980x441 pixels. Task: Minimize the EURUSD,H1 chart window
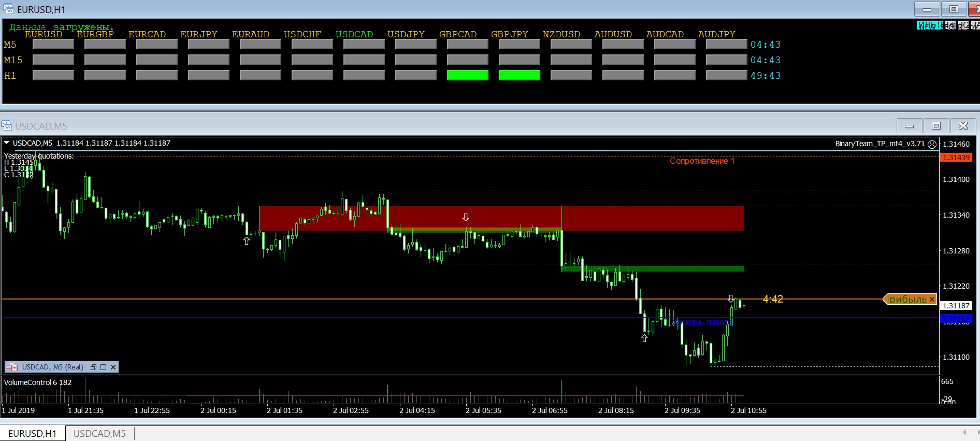928,9
